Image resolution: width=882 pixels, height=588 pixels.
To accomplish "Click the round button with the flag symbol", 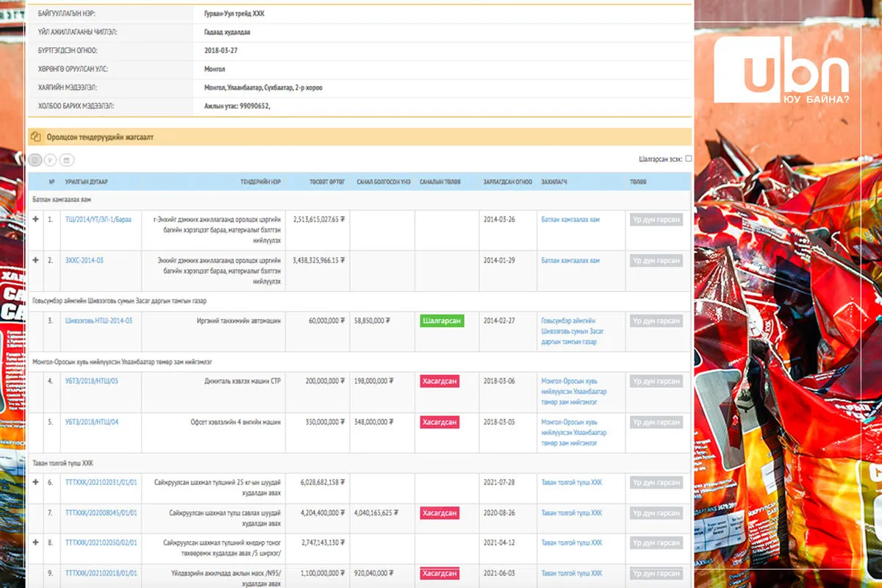I will pos(51,159).
